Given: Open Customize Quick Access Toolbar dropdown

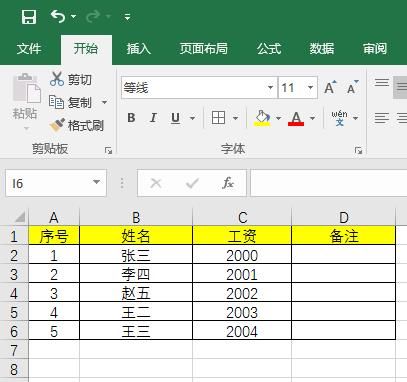Looking at the screenshot, I should pos(127,17).
